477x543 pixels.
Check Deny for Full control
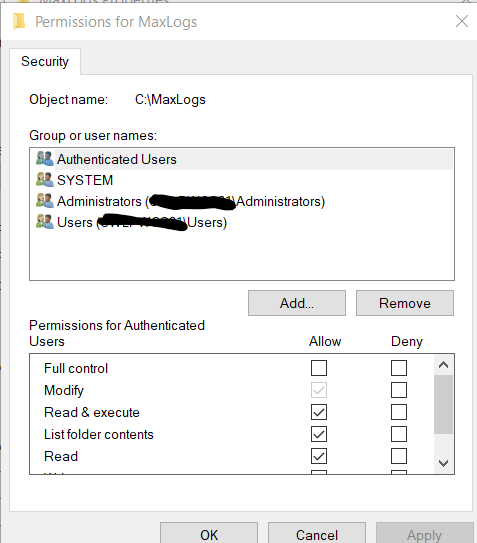(399, 368)
